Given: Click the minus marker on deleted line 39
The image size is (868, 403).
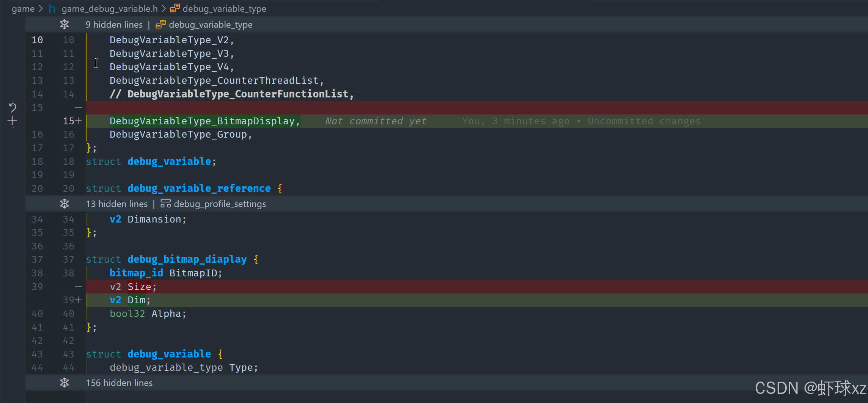Looking at the screenshot, I should pos(79,287).
